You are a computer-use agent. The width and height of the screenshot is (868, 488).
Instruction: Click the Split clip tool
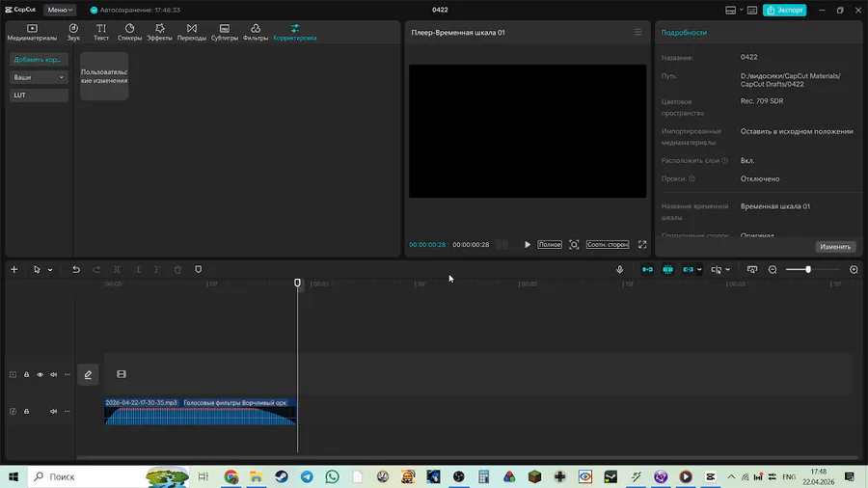[117, 269]
